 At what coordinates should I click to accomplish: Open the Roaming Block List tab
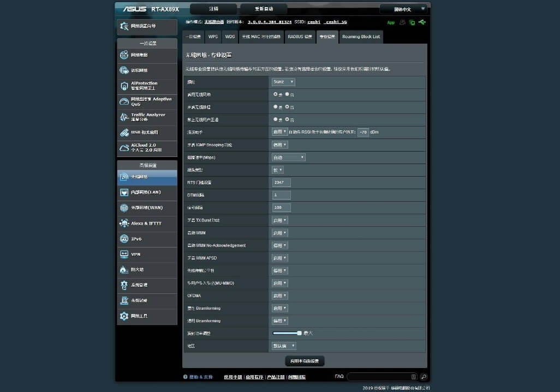click(x=361, y=37)
